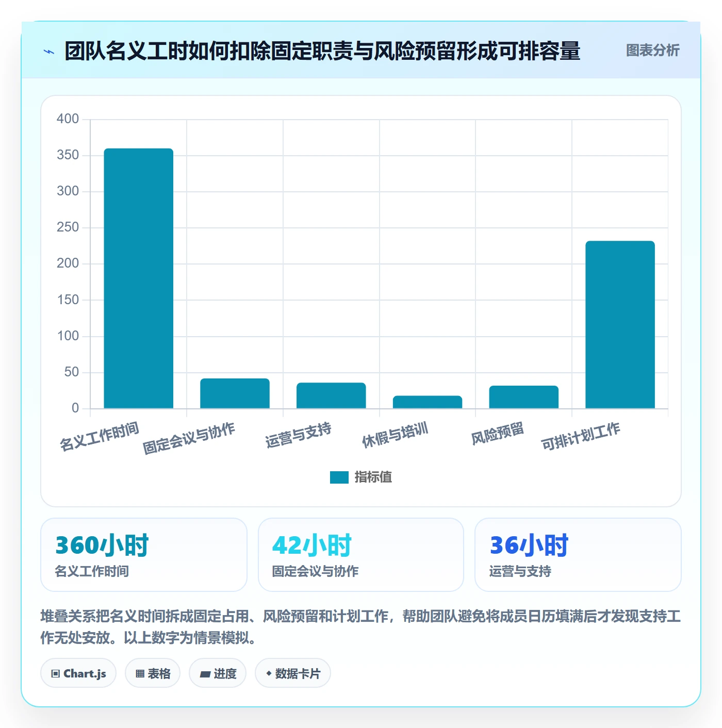Click the 可排计划工作 x-axis label
722x728 pixels.
581,436
